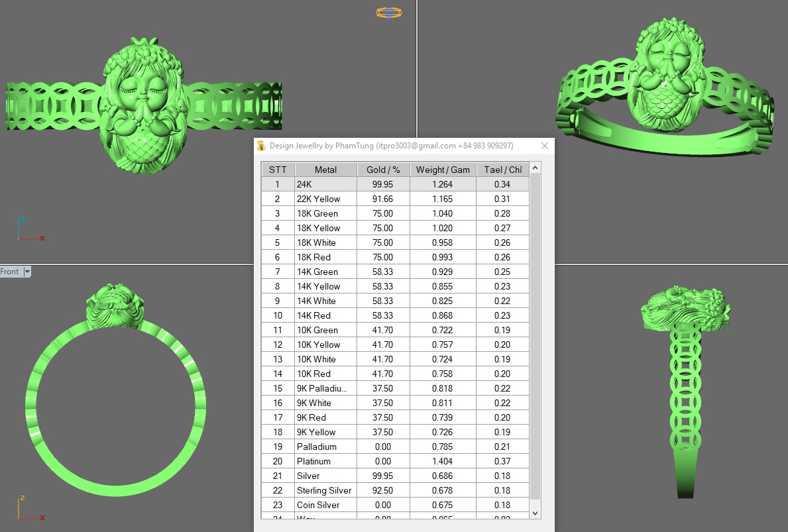Click the table scrollbar down arrow

[x=535, y=513]
